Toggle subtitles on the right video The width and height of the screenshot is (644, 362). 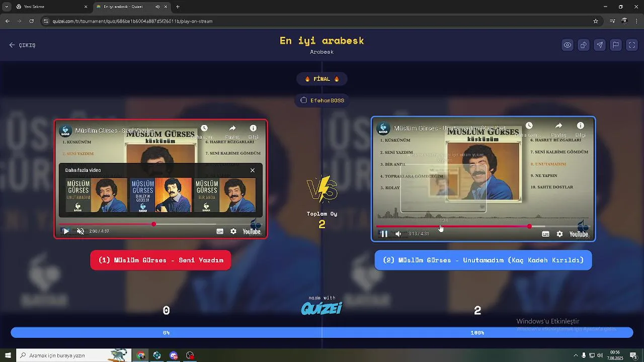coord(545,234)
